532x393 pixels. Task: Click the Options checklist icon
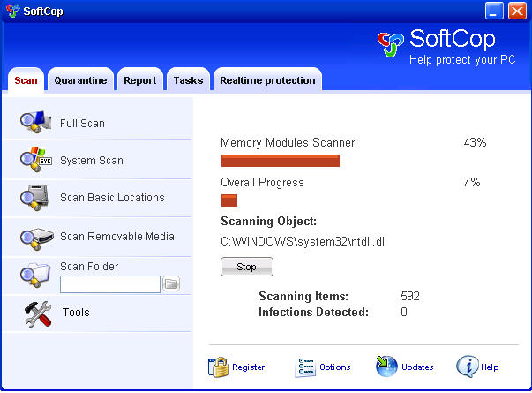tap(305, 367)
